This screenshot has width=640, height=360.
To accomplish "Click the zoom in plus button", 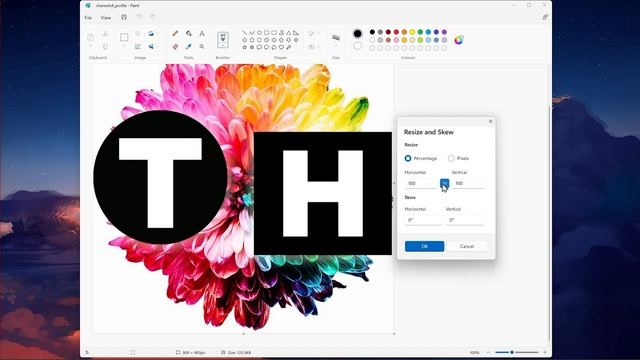I will click(545, 352).
